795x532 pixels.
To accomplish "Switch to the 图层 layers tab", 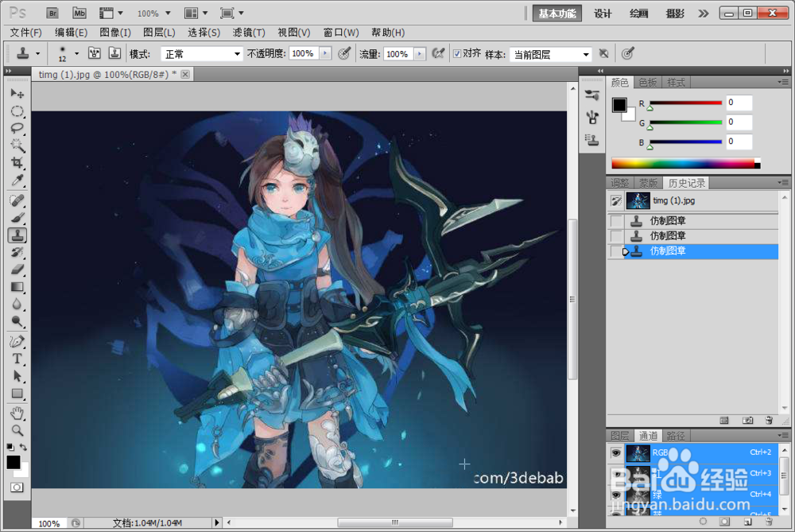I will (619, 436).
